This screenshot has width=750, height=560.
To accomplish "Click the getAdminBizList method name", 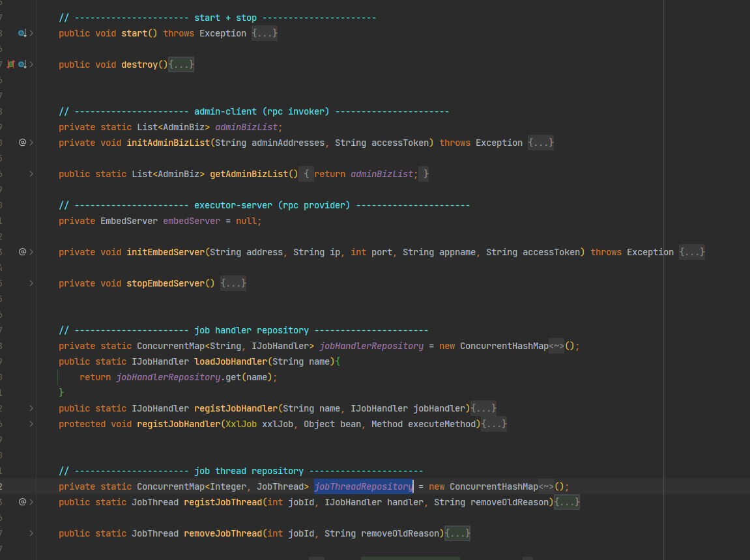I will coord(249,174).
